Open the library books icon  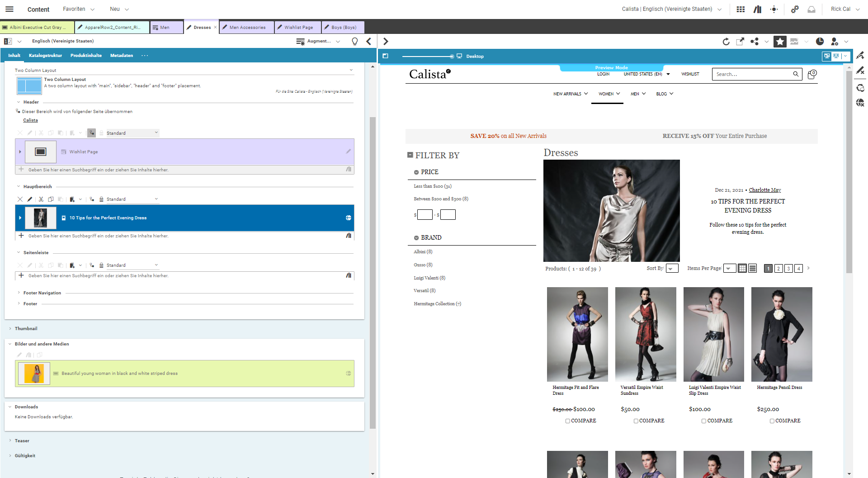(758, 9)
